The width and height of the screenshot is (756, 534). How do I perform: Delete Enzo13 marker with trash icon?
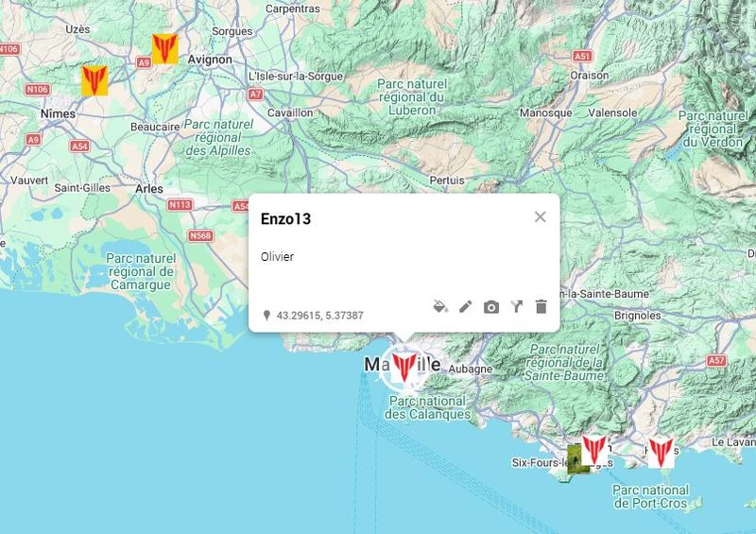[x=541, y=306]
